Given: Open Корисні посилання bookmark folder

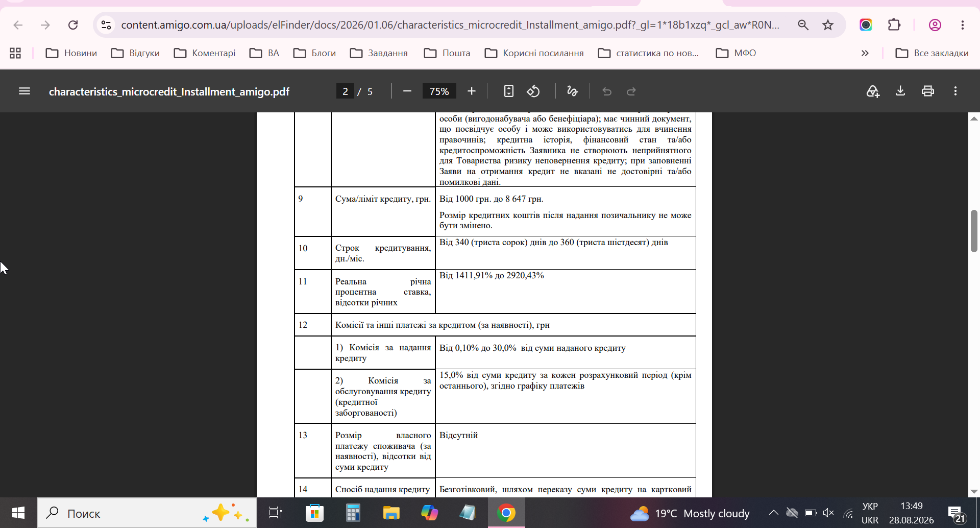Looking at the screenshot, I should pos(534,53).
